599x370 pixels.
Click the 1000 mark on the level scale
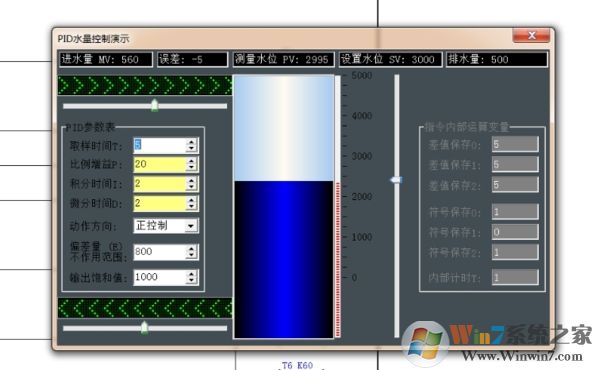point(362,237)
